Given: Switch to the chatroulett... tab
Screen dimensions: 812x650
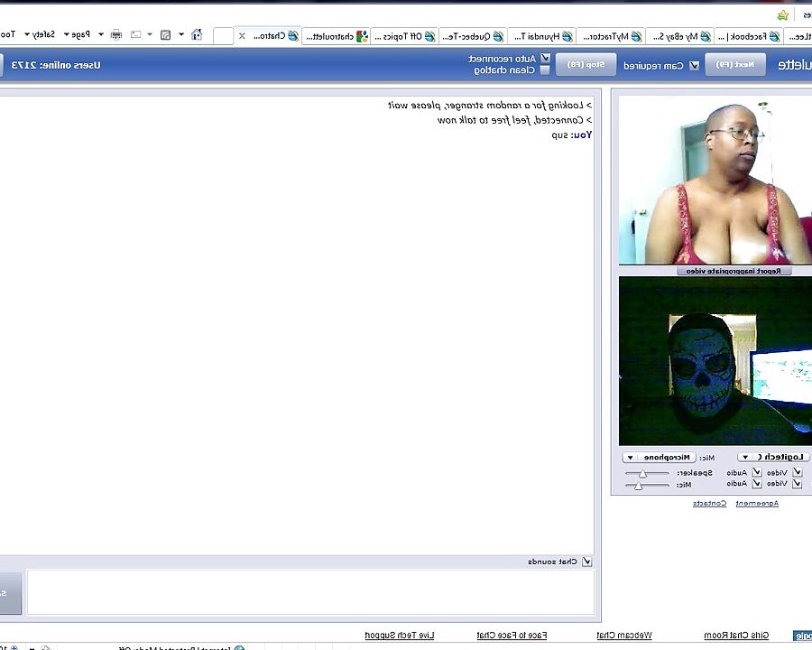Looking at the screenshot, I should [x=337, y=36].
